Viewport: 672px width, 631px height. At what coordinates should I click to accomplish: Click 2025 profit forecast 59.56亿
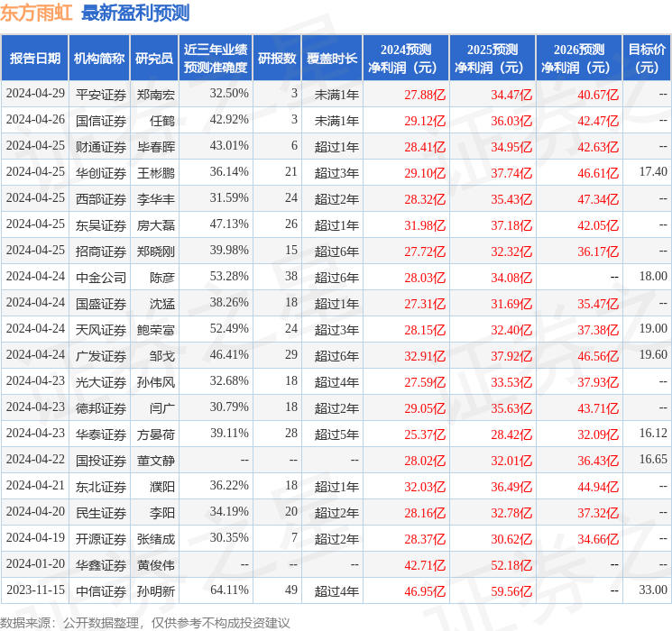[511, 591]
